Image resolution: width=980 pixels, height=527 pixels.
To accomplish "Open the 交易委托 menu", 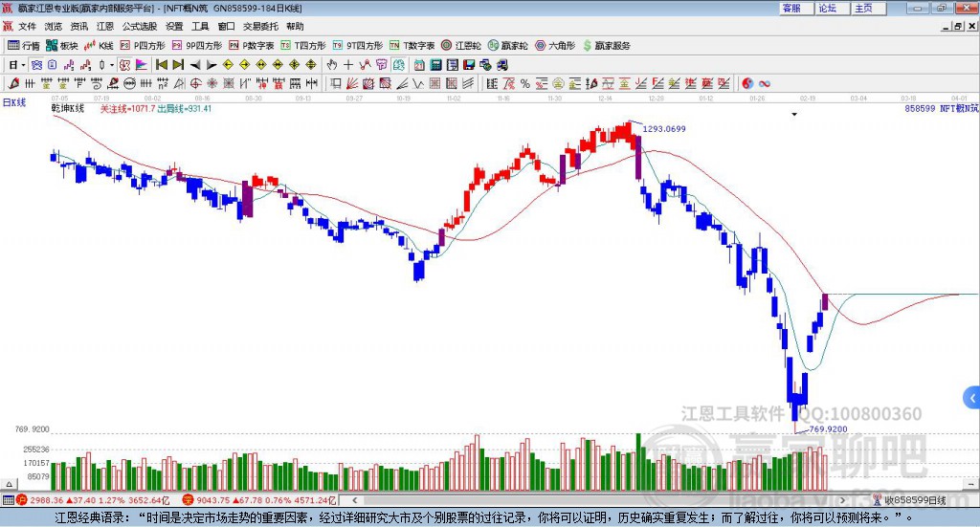I will (260, 26).
